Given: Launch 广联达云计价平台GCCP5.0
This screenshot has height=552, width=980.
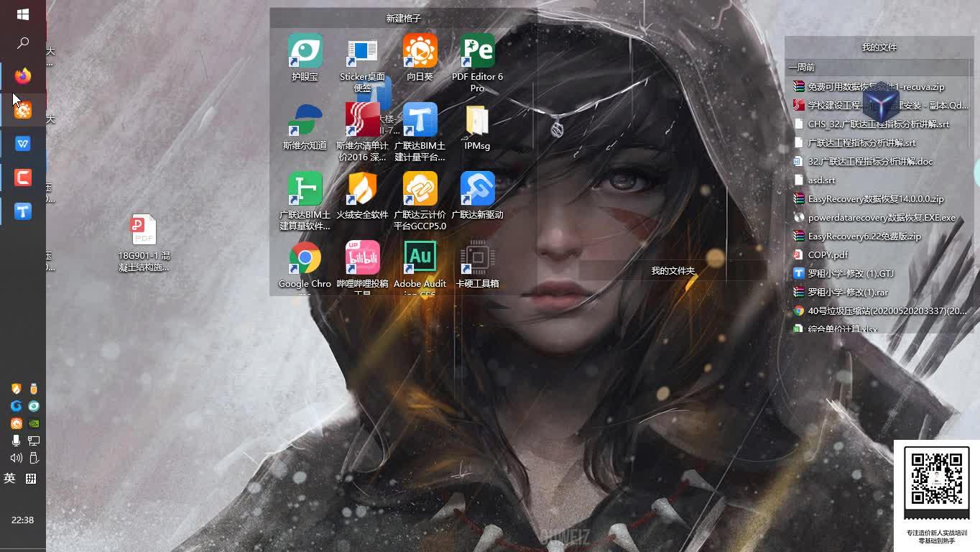Looking at the screenshot, I should 420,201.
